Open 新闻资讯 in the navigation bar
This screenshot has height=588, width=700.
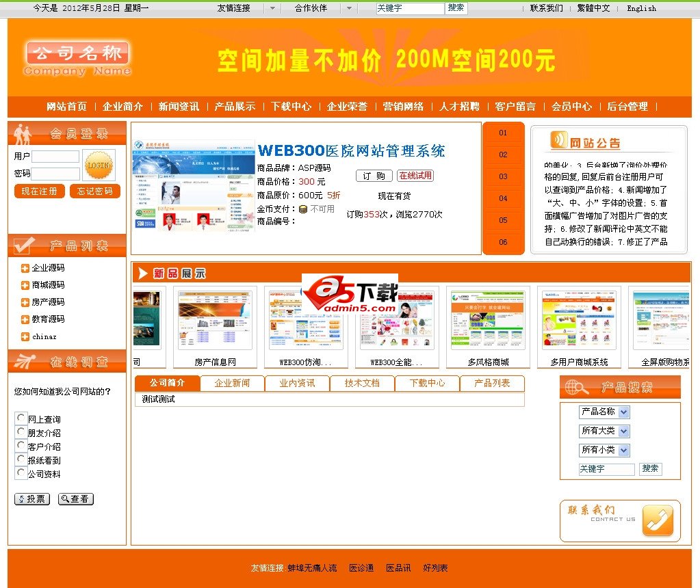point(179,107)
